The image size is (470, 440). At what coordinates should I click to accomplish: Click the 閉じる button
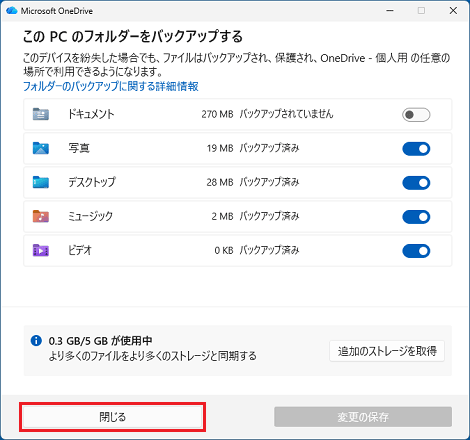click(112, 417)
